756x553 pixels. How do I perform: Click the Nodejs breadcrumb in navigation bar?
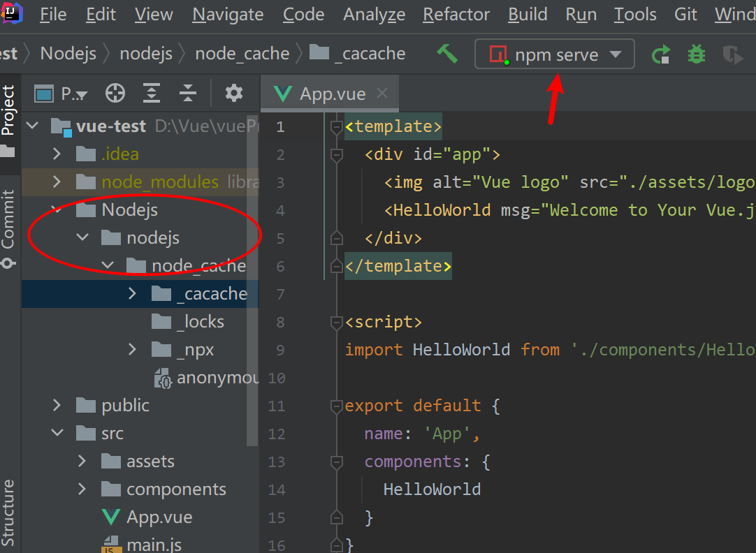(x=68, y=54)
